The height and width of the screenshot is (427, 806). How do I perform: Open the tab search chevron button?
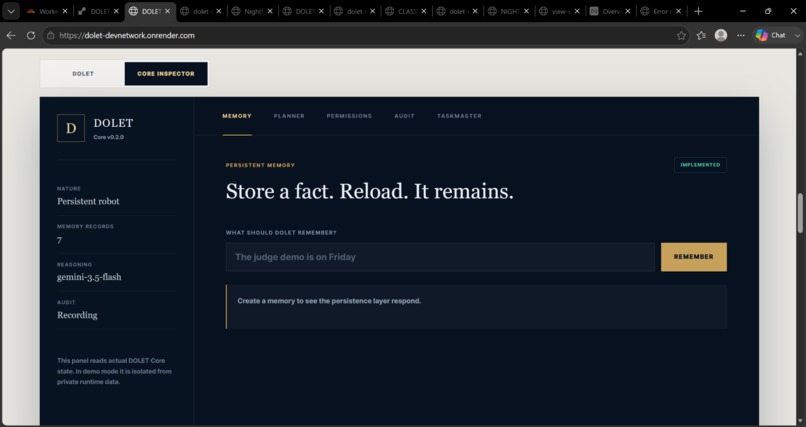[x=11, y=11]
